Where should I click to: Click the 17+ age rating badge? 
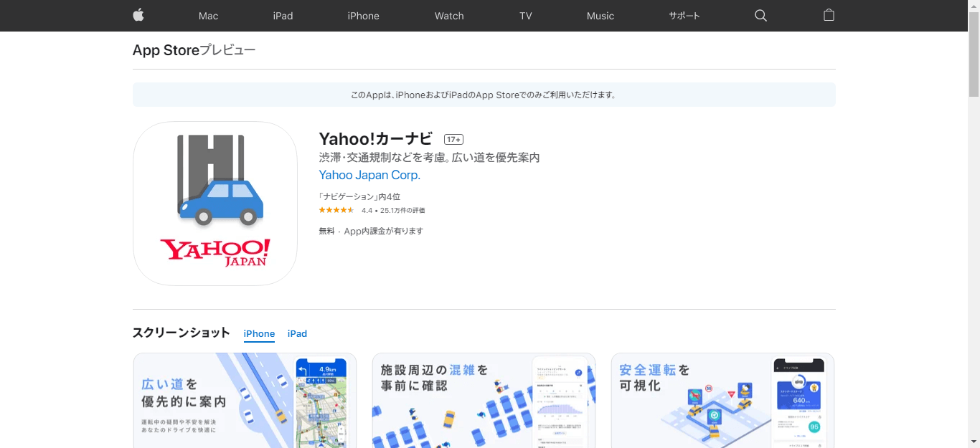[x=453, y=139]
